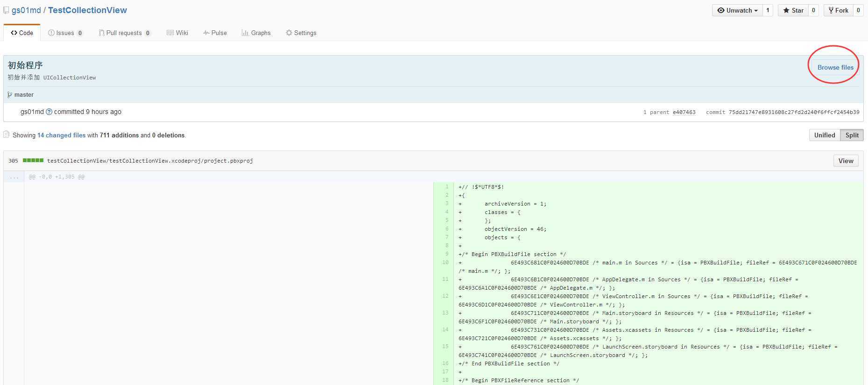The height and width of the screenshot is (385, 868).
Task: Open the Issues tab
Action: pyautogui.click(x=65, y=33)
